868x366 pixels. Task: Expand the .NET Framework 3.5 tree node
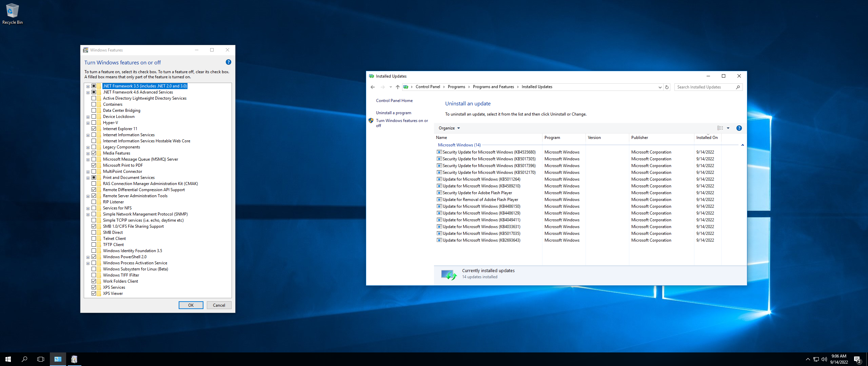click(x=88, y=86)
